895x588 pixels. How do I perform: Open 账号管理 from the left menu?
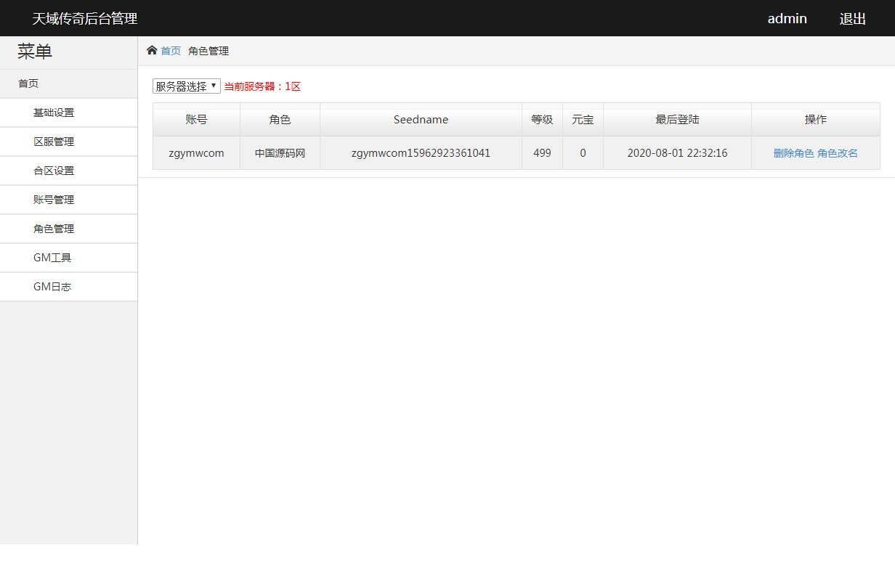click(x=52, y=199)
